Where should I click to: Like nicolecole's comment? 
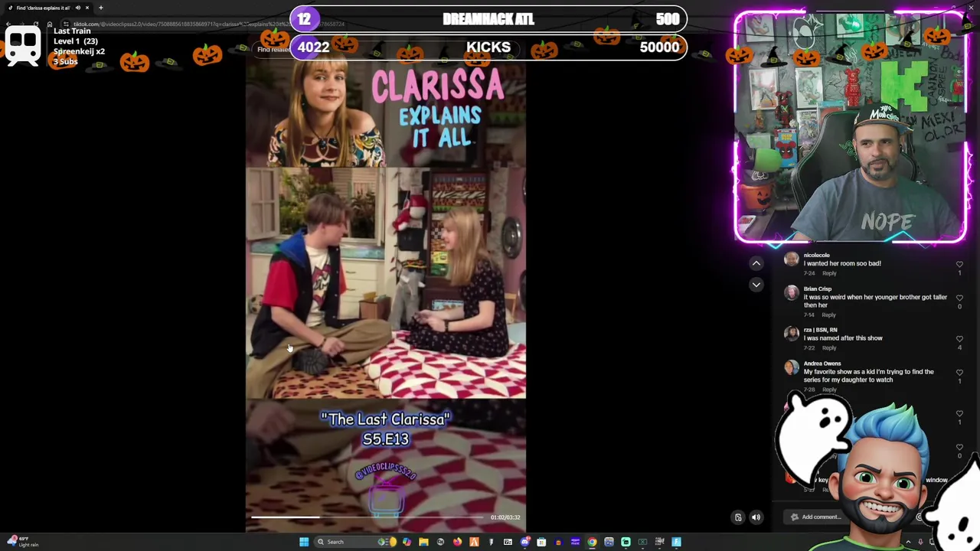point(959,264)
